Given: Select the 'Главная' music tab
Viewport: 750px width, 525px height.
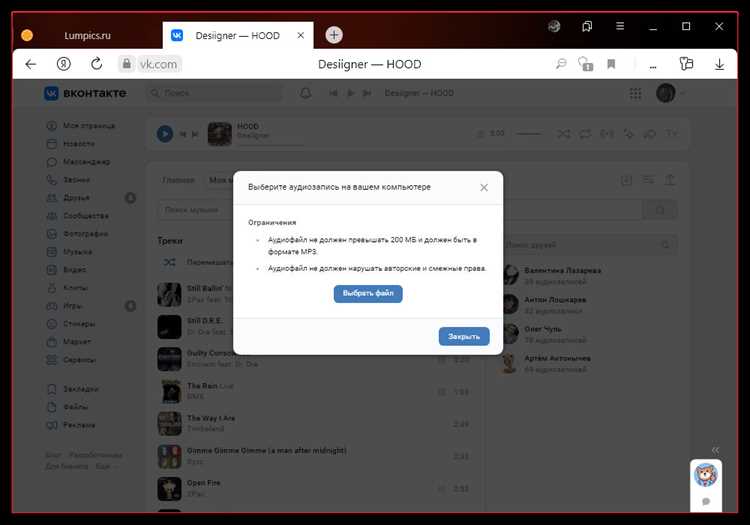Looking at the screenshot, I should pos(178,180).
